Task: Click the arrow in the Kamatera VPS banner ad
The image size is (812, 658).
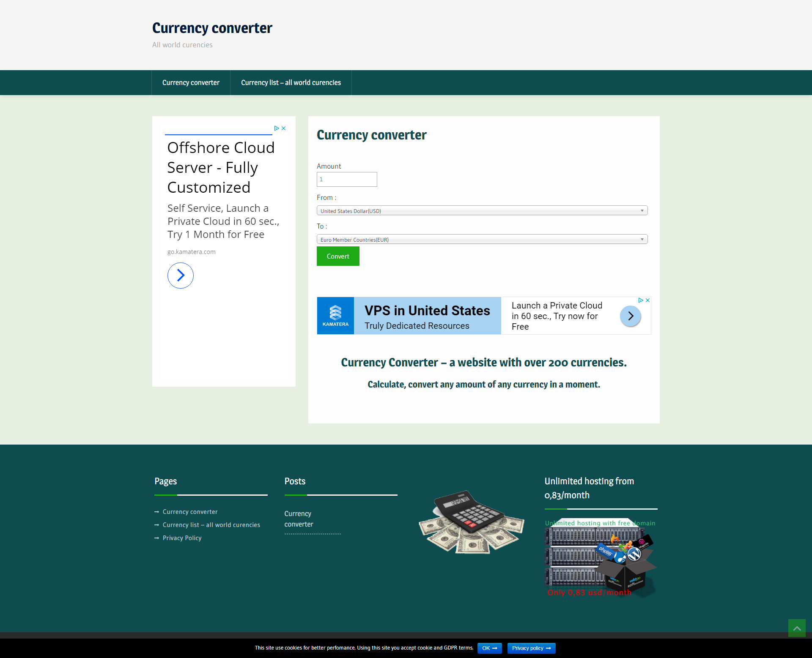Action: pyautogui.click(x=630, y=316)
